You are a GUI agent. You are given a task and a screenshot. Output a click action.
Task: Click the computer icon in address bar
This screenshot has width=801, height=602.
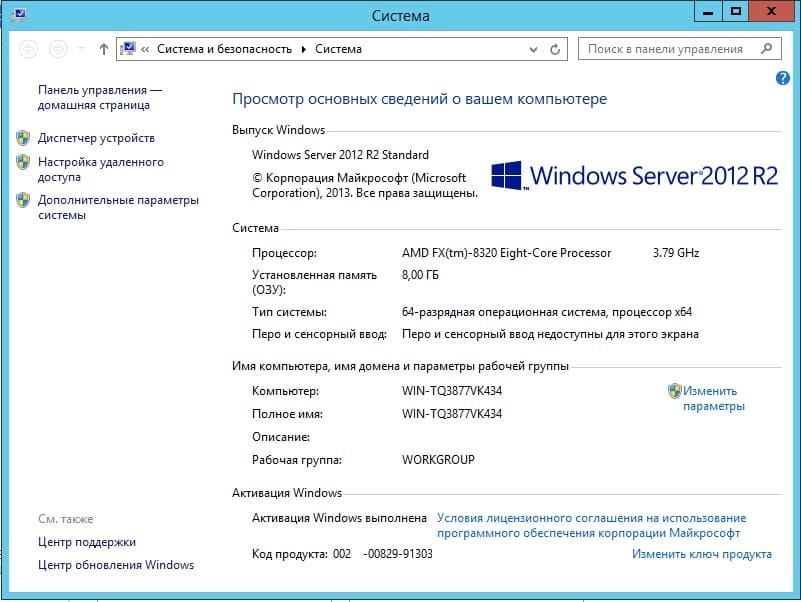pyautogui.click(x=128, y=49)
